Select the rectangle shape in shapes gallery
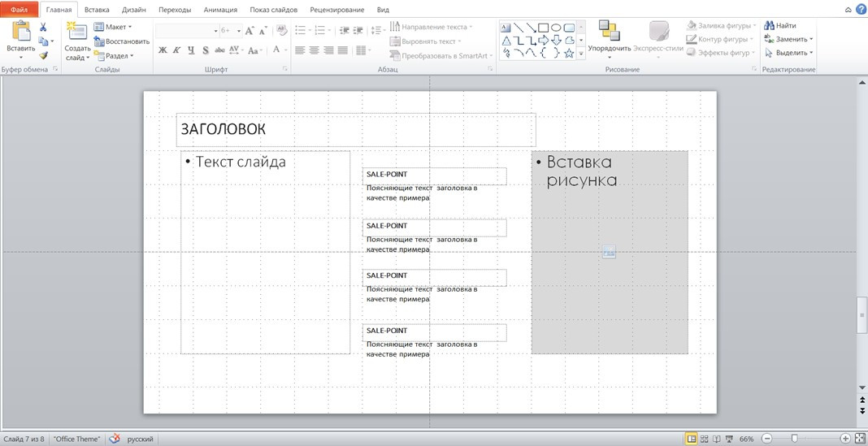 click(x=543, y=27)
